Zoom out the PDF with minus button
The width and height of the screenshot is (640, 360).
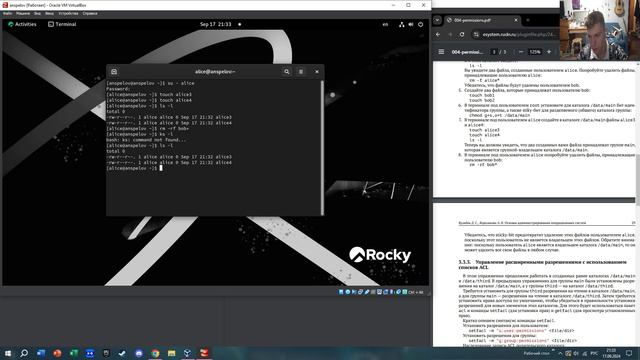click(521, 52)
